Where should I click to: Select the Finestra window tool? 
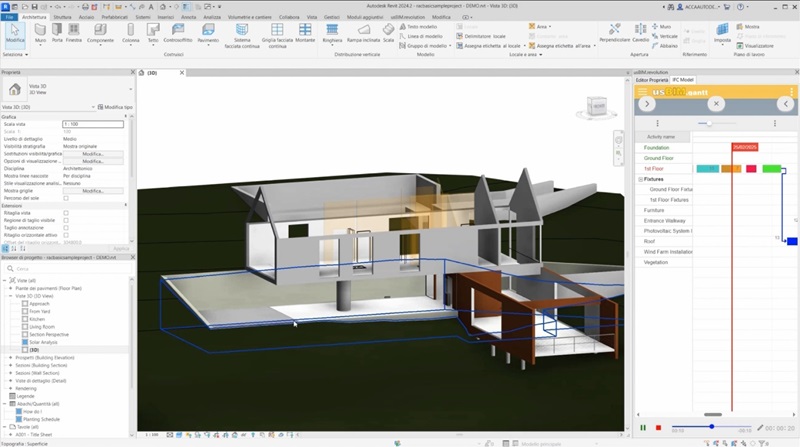74,33
